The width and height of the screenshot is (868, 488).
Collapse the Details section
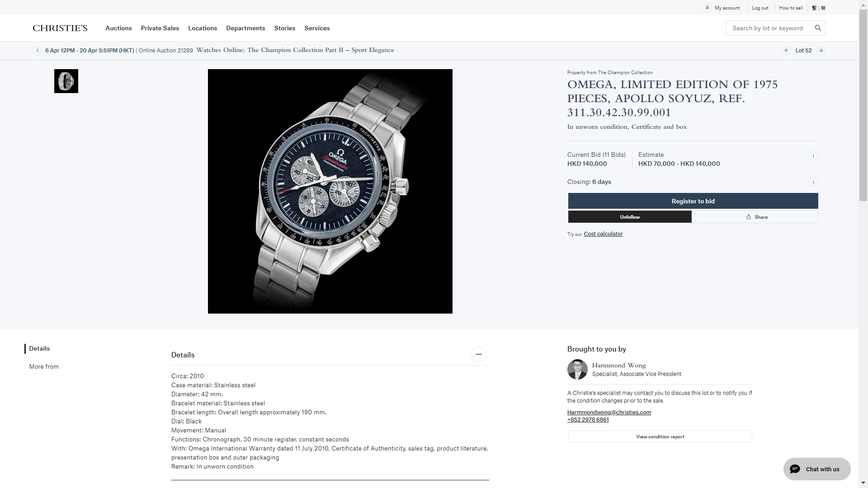pos(479,354)
